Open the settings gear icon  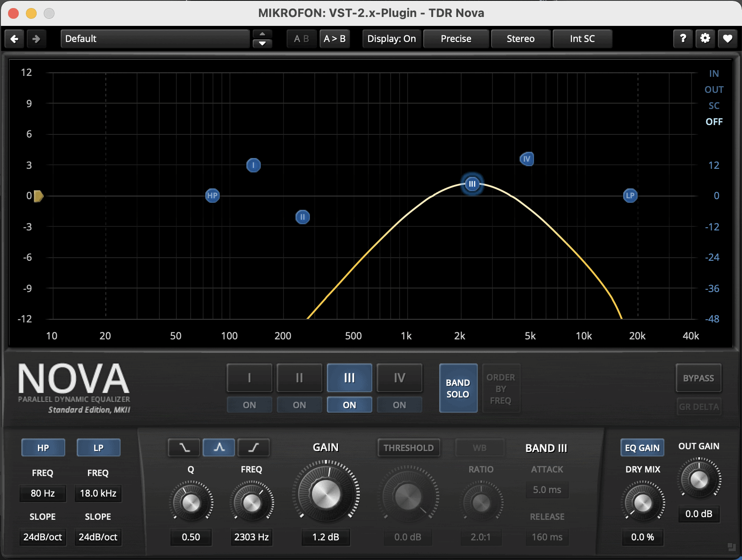705,39
